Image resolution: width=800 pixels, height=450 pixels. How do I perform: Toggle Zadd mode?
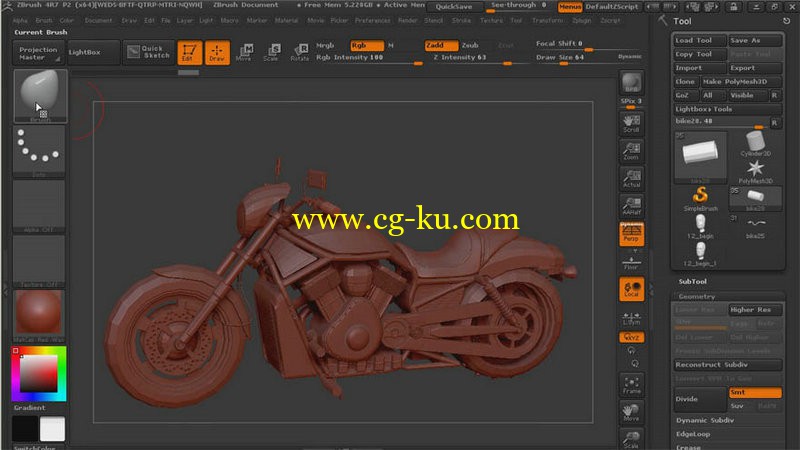[x=441, y=45]
